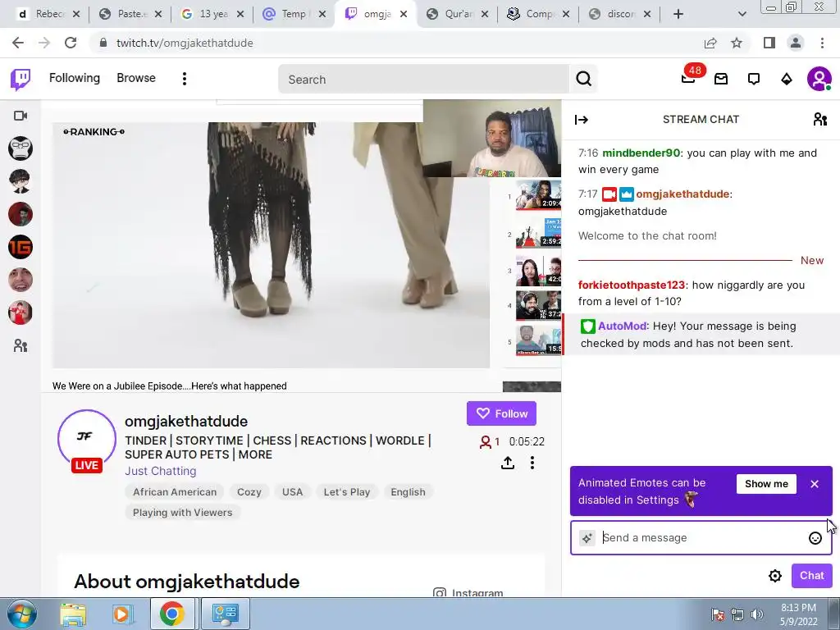Viewport: 840px width, 630px height.
Task: Select the English tag
Action: (408, 492)
